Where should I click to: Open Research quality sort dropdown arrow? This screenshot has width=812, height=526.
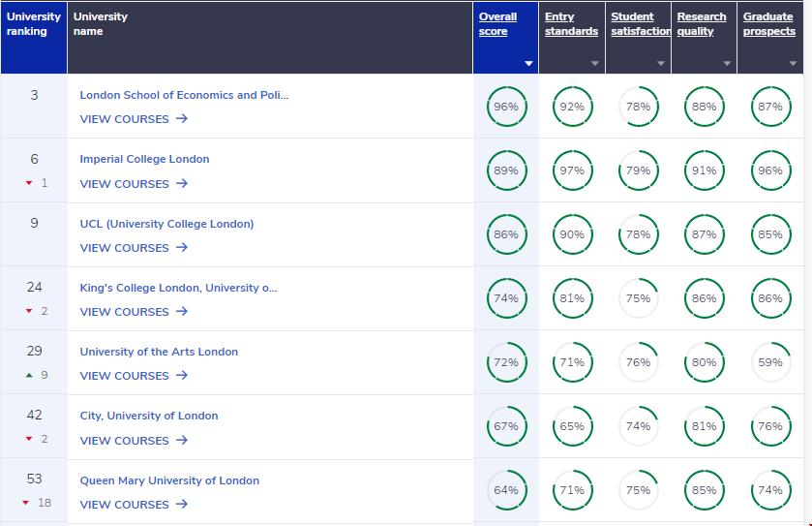tap(727, 64)
